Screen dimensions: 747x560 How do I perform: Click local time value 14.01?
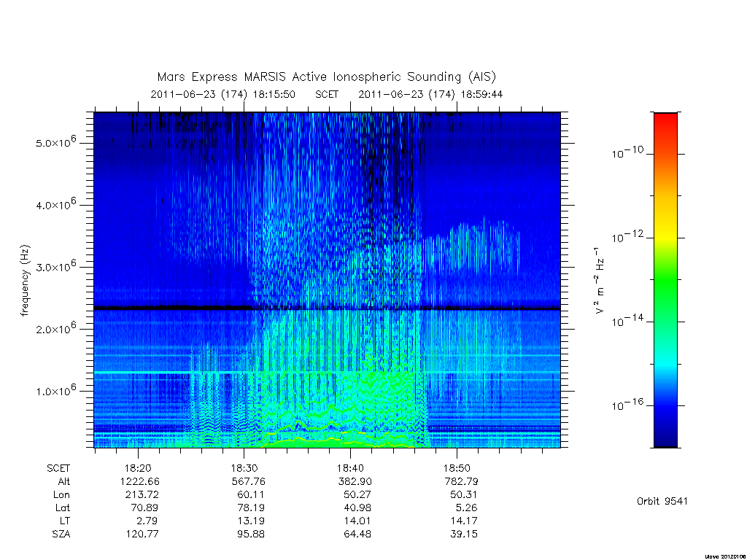pyautogui.click(x=357, y=521)
